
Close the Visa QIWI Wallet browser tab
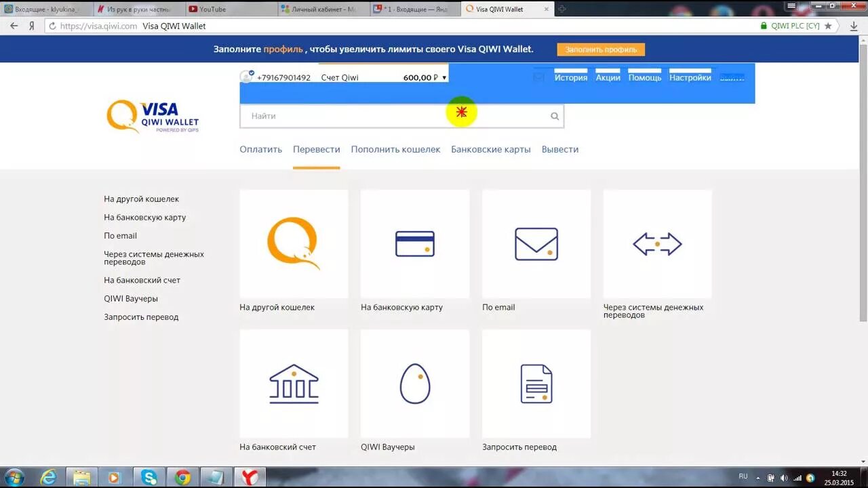[547, 9]
